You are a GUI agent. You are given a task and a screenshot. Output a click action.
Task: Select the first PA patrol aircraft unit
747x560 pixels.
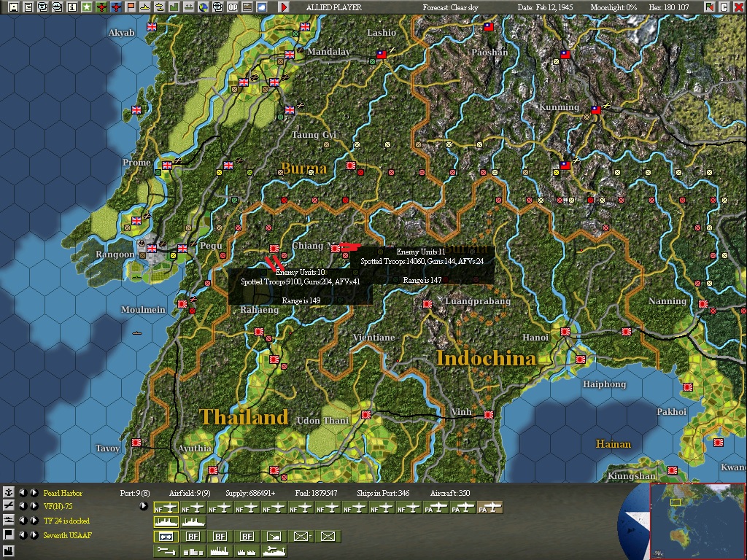click(436, 508)
